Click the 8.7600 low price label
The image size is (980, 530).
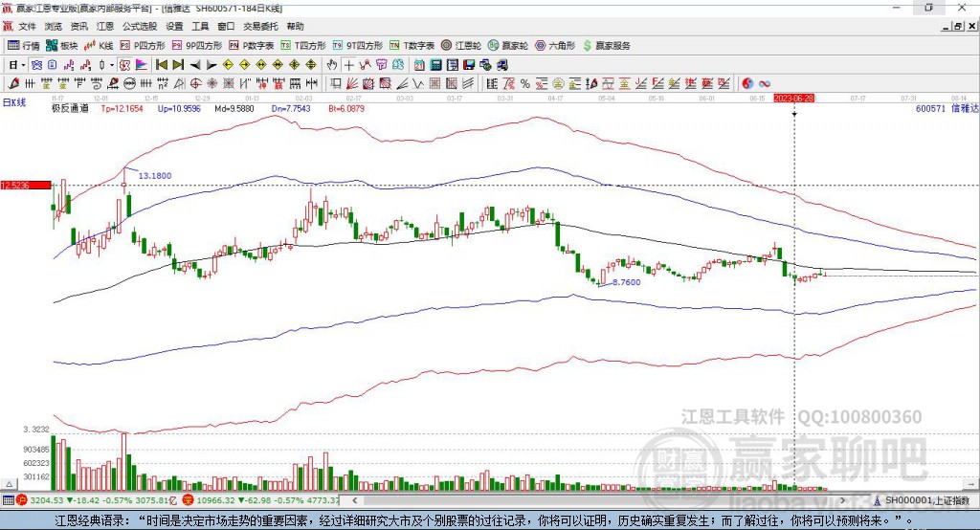pyautogui.click(x=626, y=282)
